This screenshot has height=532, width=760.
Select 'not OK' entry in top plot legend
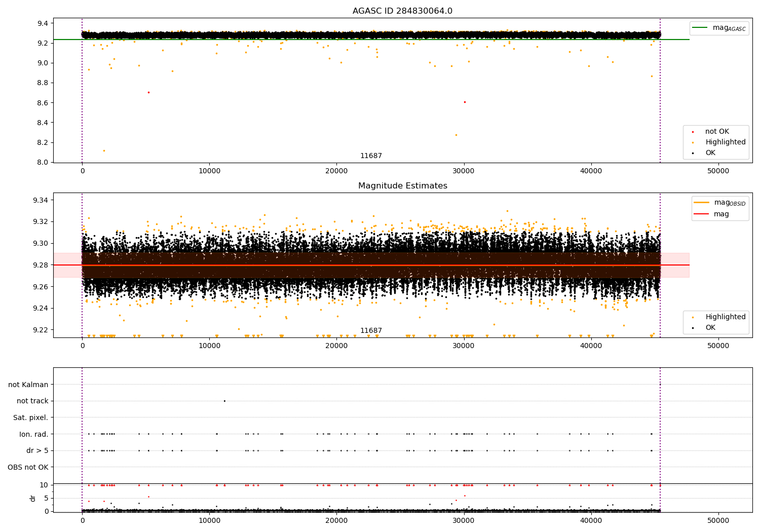click(x=717, y=132)
